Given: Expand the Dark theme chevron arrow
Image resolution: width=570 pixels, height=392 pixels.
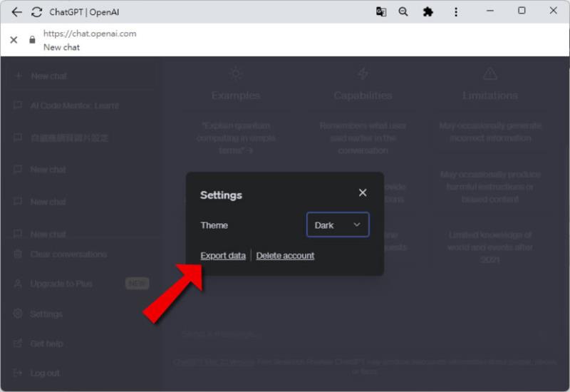Looking at the screenshot, I should 357,225.
